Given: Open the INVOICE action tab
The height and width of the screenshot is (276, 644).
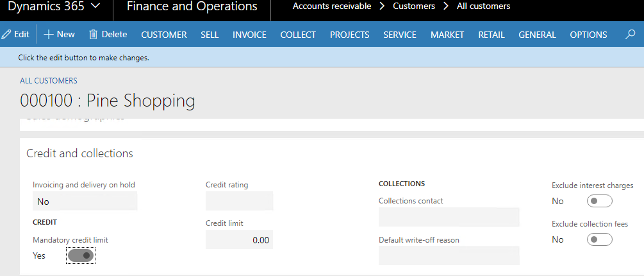Looking at the screenshot, I should (x=249, y=35).
